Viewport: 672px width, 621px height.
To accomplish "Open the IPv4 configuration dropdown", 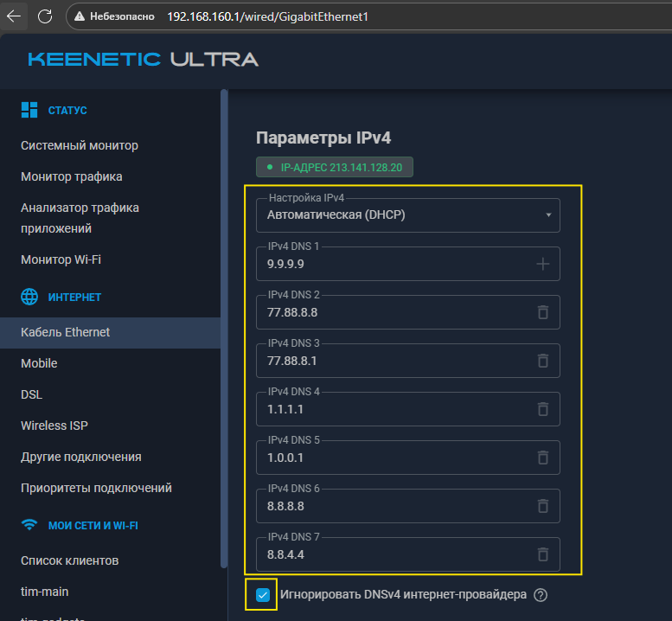I will pos(407,215).
